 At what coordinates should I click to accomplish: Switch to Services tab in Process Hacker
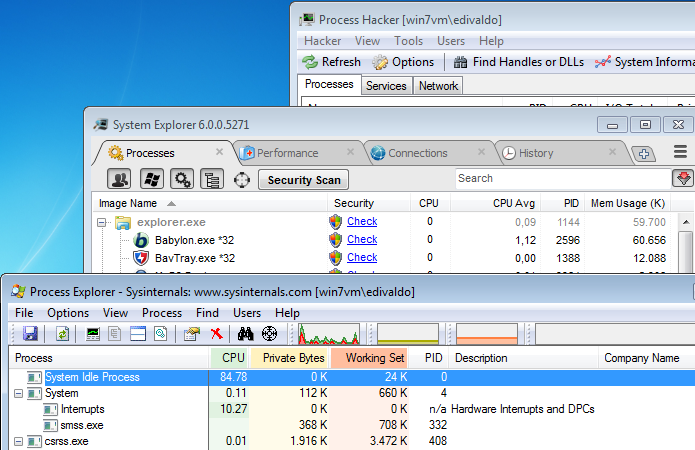pyautogui.click(x=386, y=86)
